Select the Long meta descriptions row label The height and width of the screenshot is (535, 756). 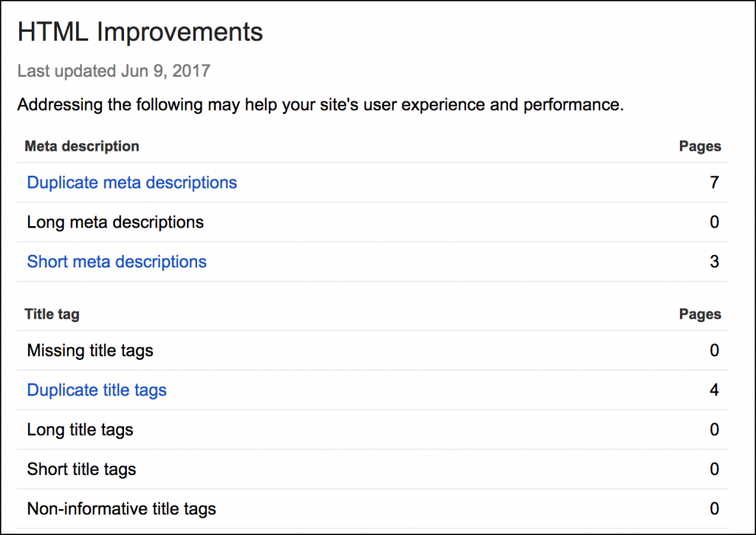pyautogui.click(x=115, y=222)
